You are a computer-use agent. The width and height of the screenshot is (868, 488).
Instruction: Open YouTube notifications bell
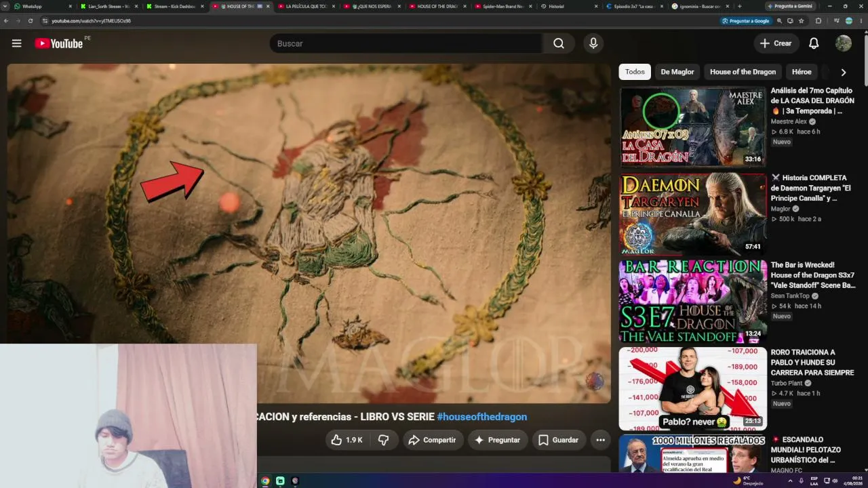[x=814, y=43]
